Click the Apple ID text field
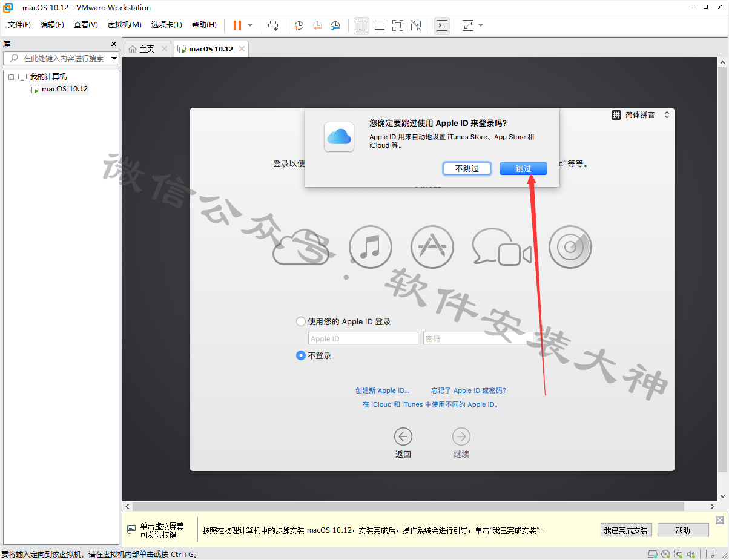Viewport: 729px width, 560px height. 363,338
